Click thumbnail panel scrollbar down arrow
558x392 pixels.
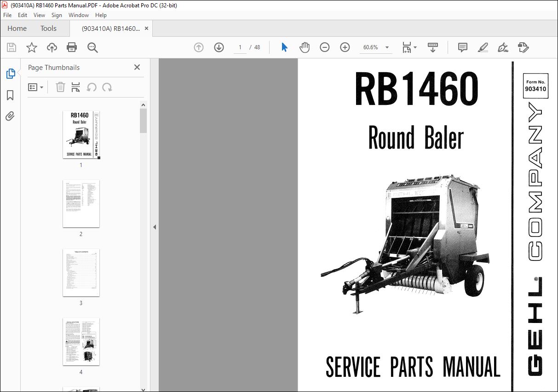click(x=143, y=389)
